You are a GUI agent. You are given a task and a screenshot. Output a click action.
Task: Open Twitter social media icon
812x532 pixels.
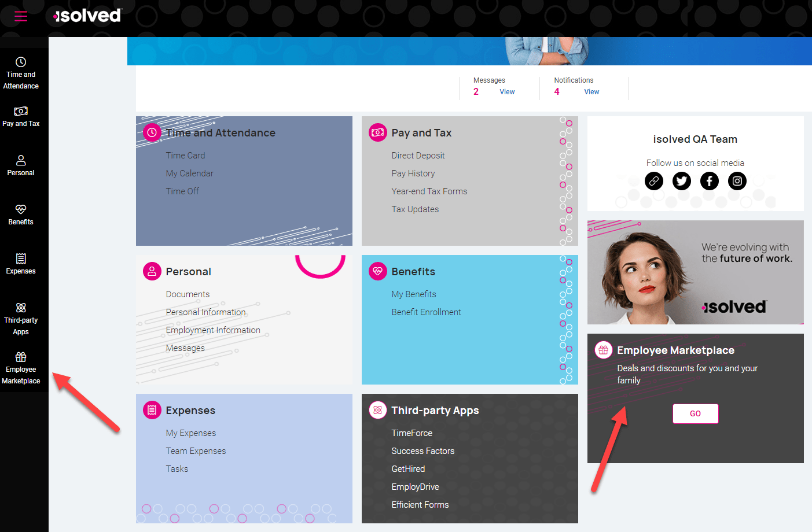click(682, 181)
